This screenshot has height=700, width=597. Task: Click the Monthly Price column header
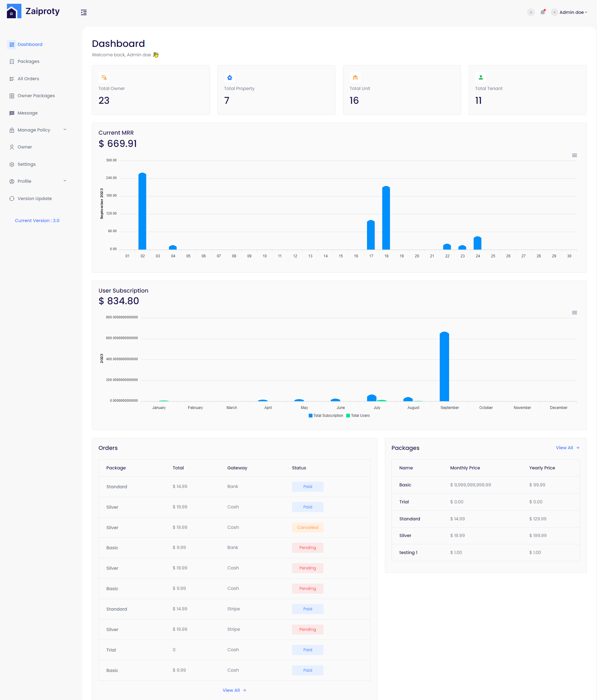coord(465,468)
